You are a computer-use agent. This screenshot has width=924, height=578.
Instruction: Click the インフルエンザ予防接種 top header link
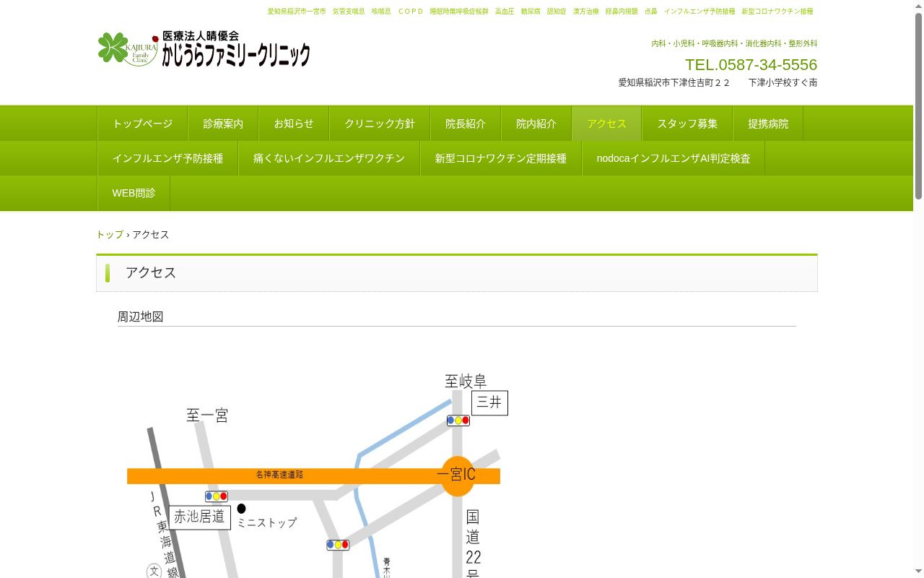pos(699,12)
